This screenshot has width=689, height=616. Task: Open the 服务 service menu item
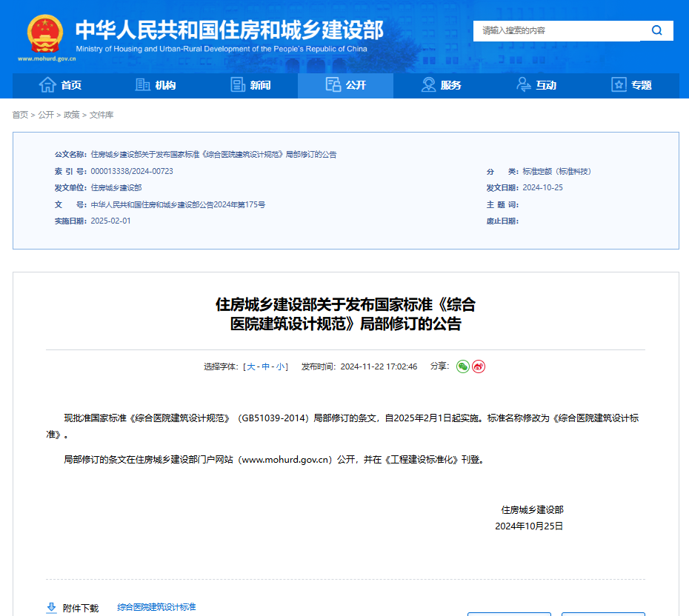(x=441, y=85)
